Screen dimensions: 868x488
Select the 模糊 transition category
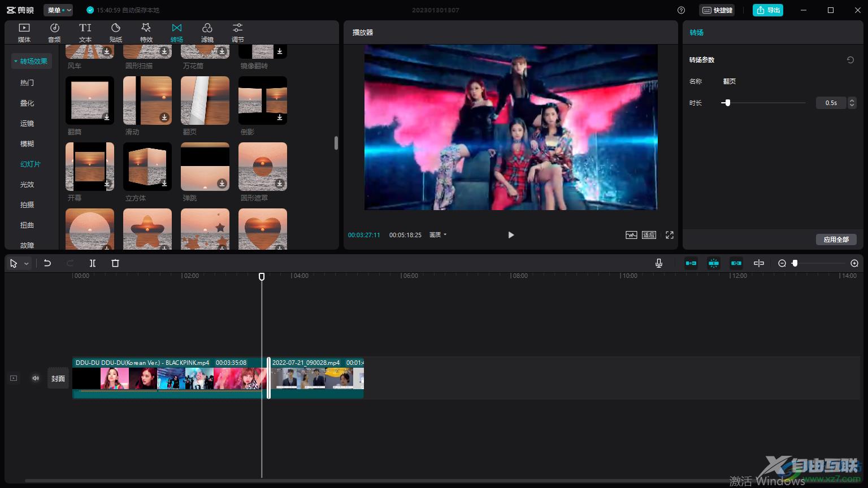(27, 143)
